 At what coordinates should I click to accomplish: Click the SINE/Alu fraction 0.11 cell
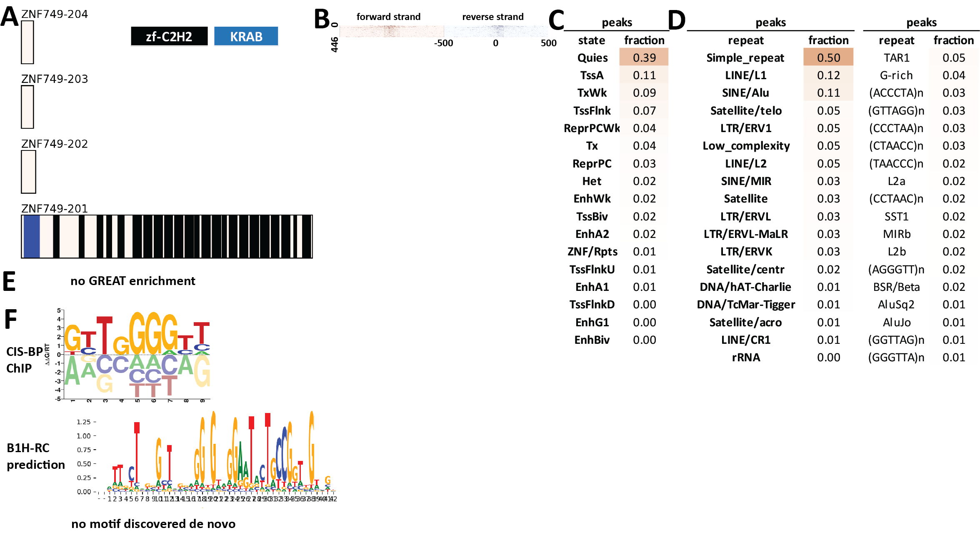point(828,93)
